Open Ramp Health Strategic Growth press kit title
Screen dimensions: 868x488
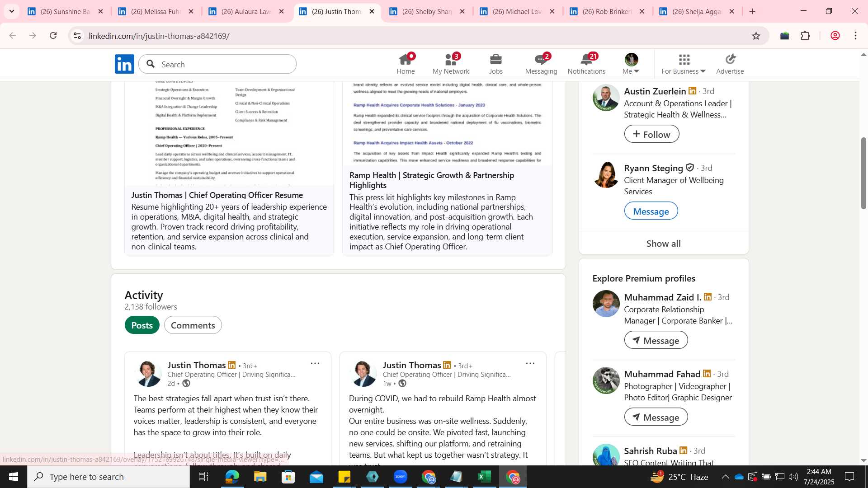[x=432, y=180]
